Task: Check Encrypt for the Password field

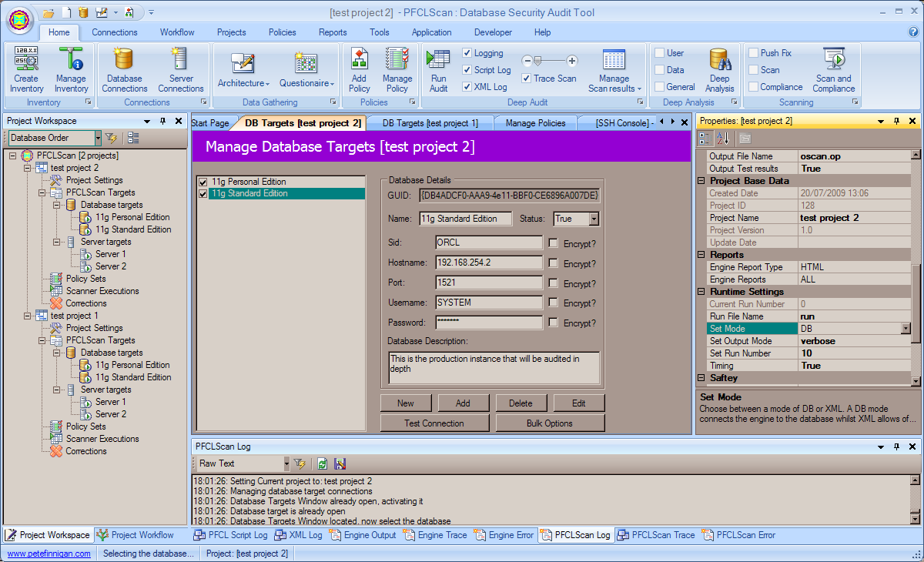Action: click(554, 323)
